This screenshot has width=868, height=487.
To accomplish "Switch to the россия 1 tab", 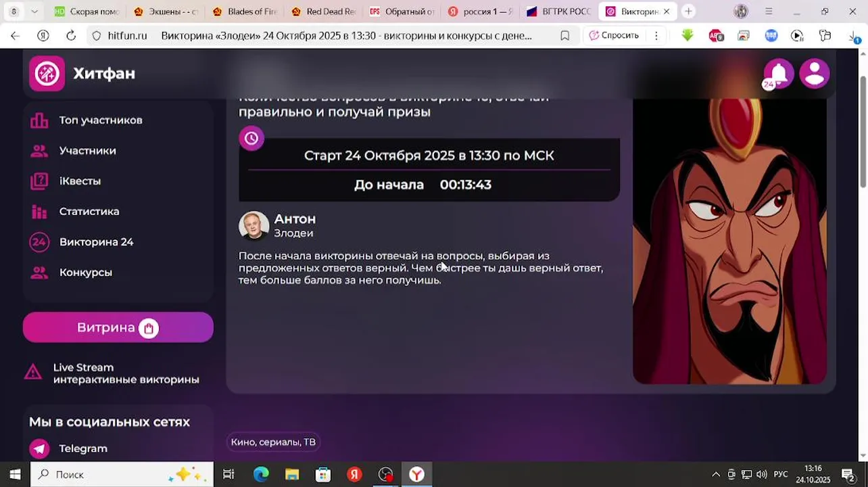I will tap(481, 11).
